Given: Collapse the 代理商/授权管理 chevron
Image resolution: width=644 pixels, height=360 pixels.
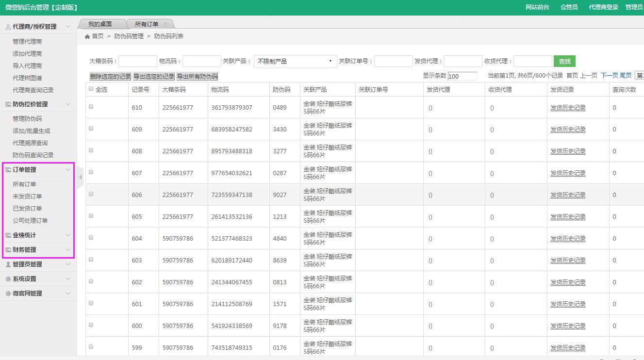Looking at the screenshot, I should (68, 27).
